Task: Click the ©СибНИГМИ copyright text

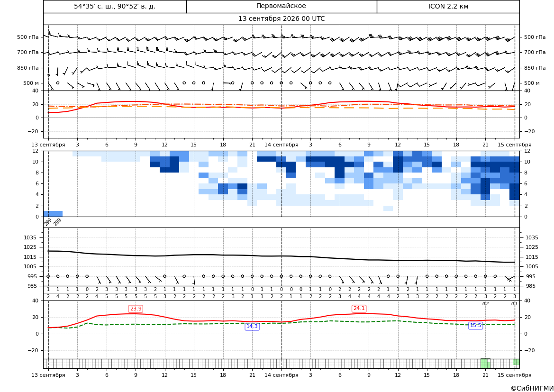Action: [532, 388]
